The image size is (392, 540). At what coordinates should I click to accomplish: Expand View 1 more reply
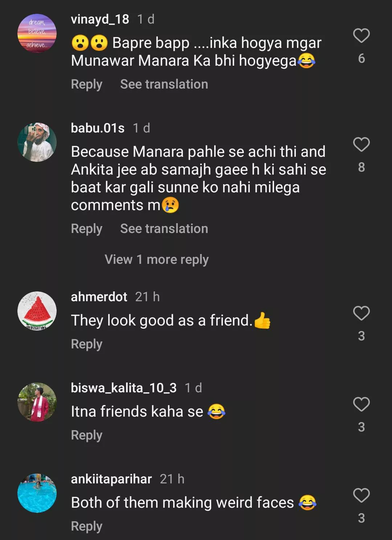(x=156, y=259)
